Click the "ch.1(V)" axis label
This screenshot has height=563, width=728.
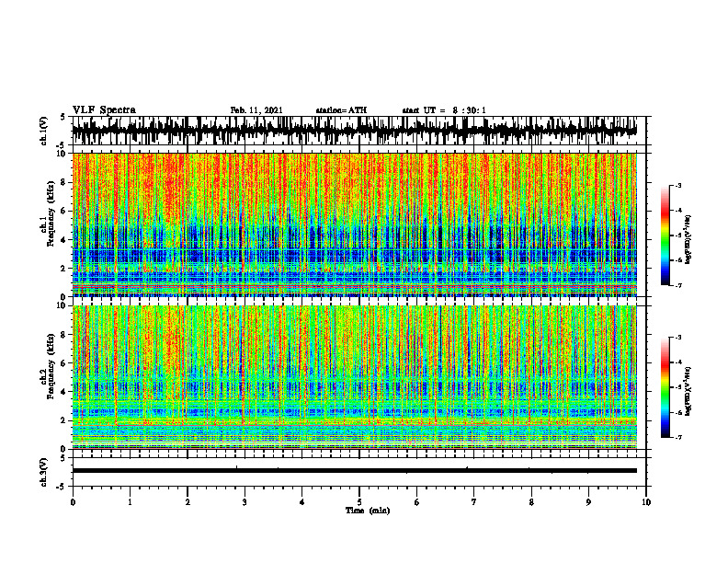coord(43,131)
